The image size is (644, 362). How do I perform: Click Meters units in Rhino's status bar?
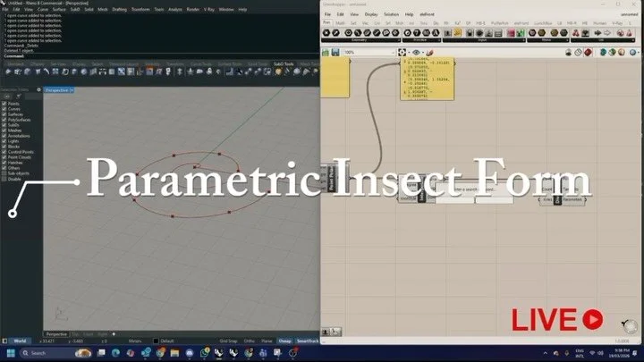click(x=135, y=341)
